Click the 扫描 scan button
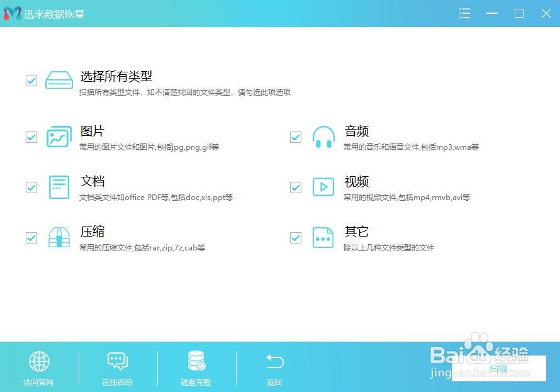 coord(498,368)
